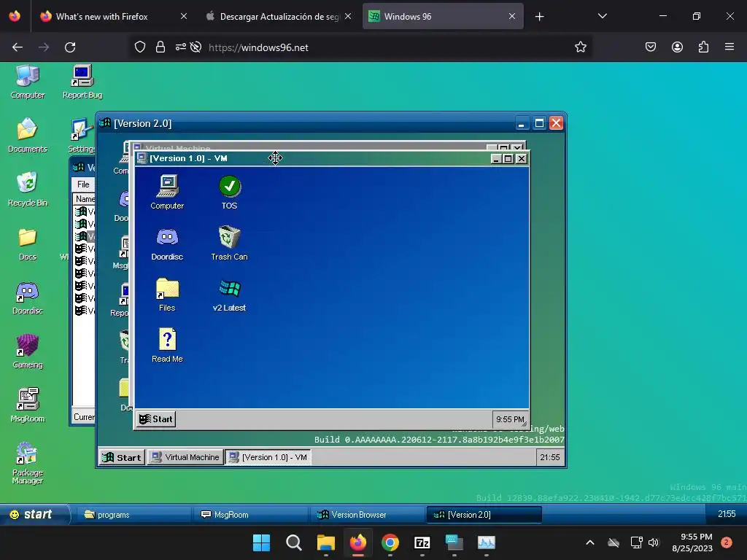Open the Package Manager desktop shortcut
747x560 pixels.
[28, 463]
